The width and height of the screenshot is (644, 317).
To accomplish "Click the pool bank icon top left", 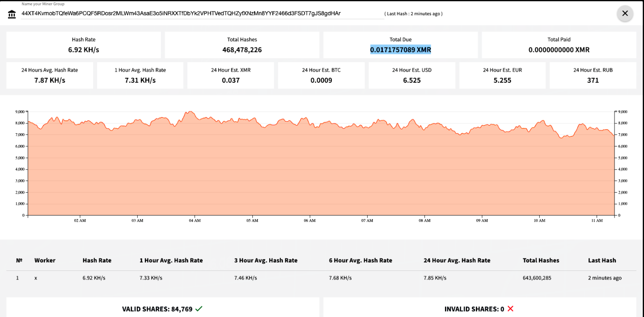I will [12, 13].
